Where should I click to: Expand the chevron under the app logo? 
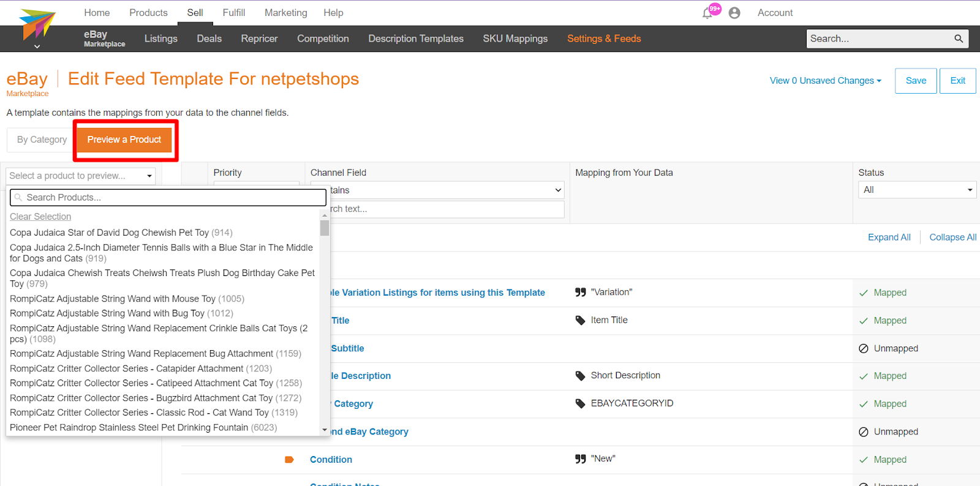tap(37, 47)
